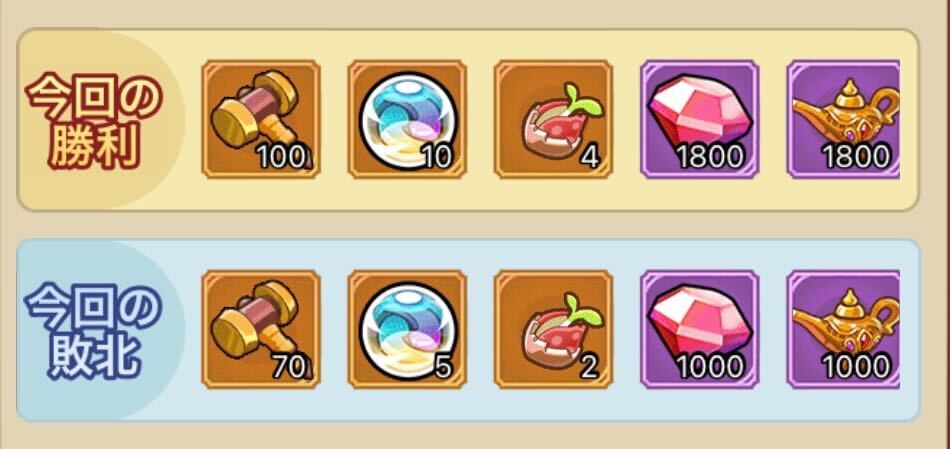Select the crystal orb reward in the 今回の勝利 row
This screenshot has width=950, height=449.
[407, 119]
